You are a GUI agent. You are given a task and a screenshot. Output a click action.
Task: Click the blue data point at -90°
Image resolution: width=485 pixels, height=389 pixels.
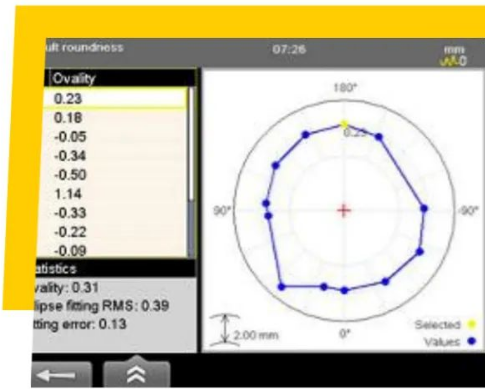click(424, 208)
